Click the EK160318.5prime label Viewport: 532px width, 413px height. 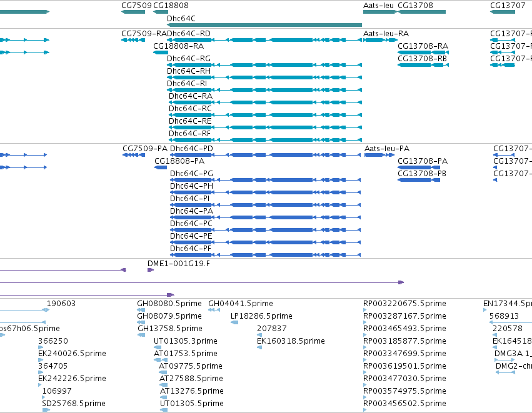pyautogui.click(x=291, y=341)
